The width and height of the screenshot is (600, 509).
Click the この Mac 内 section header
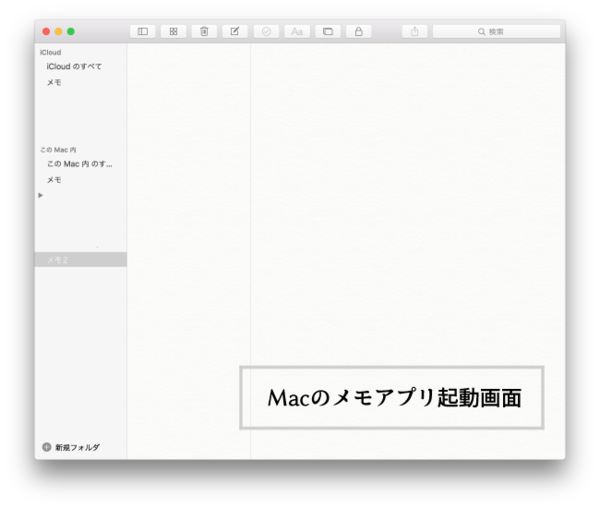pos(58,150)
